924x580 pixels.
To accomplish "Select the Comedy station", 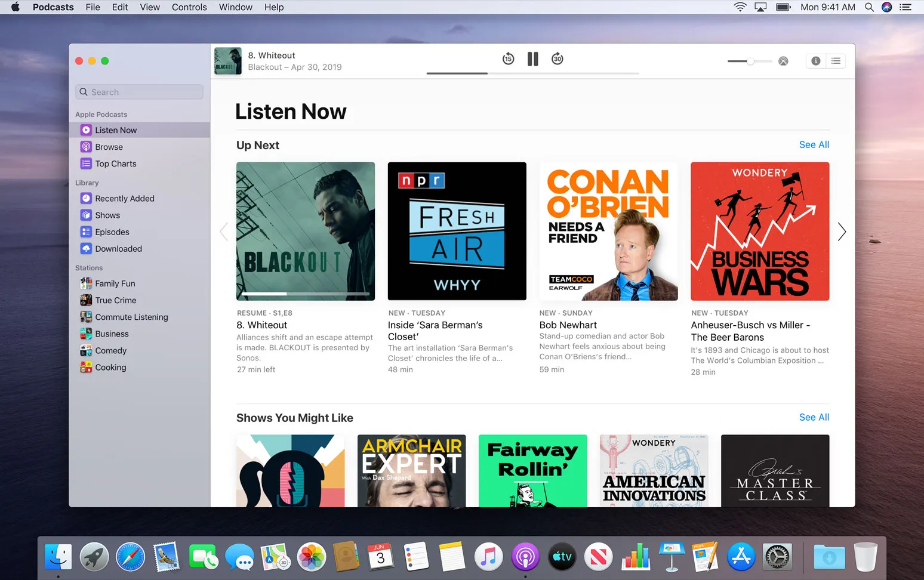I will (110, 350).
